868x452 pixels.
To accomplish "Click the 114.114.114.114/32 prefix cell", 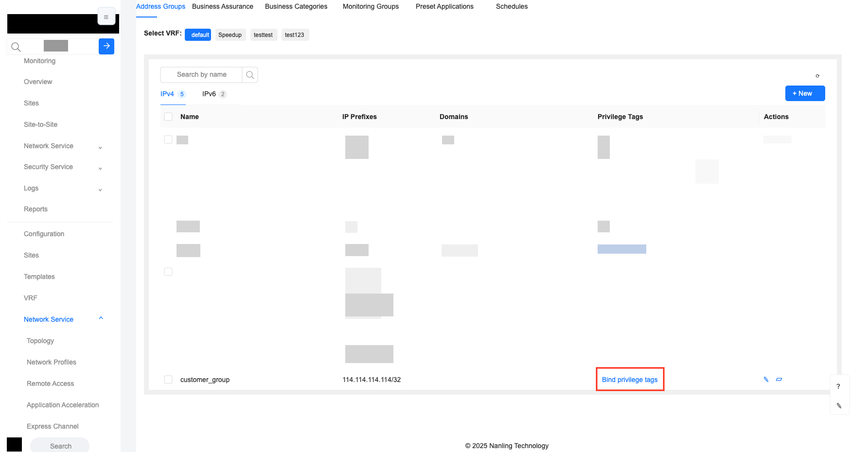I will pos(372,380).
